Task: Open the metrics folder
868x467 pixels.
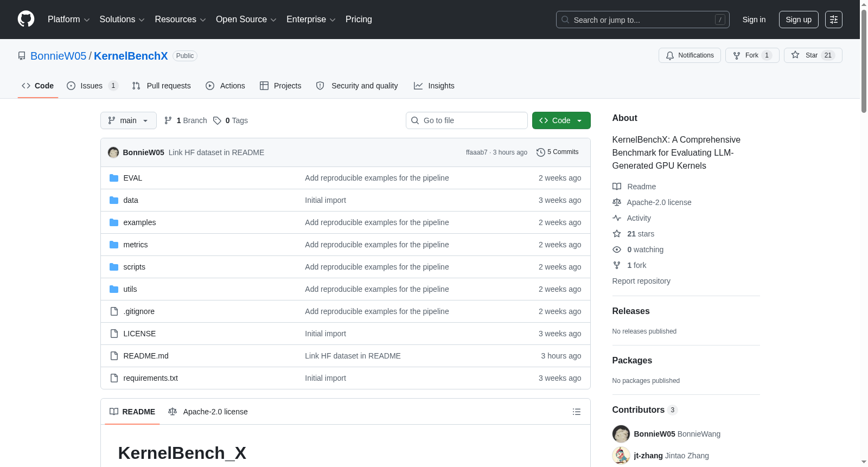Action: click(136, 245)
